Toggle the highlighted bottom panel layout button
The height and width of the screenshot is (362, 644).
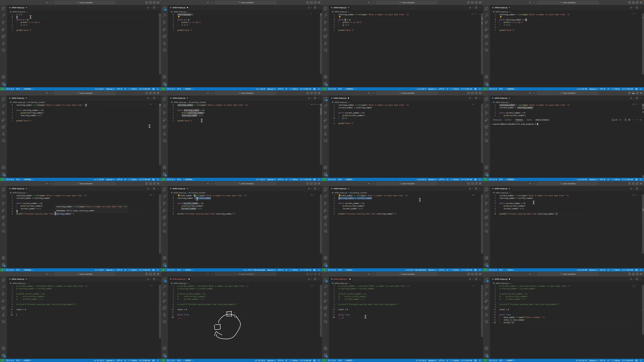tap(634, 93)
